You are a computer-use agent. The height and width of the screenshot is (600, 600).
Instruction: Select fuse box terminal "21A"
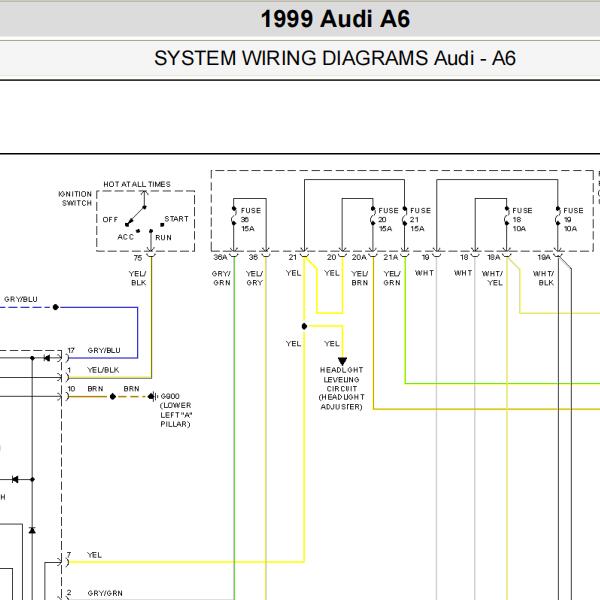[x=391, y=257]
